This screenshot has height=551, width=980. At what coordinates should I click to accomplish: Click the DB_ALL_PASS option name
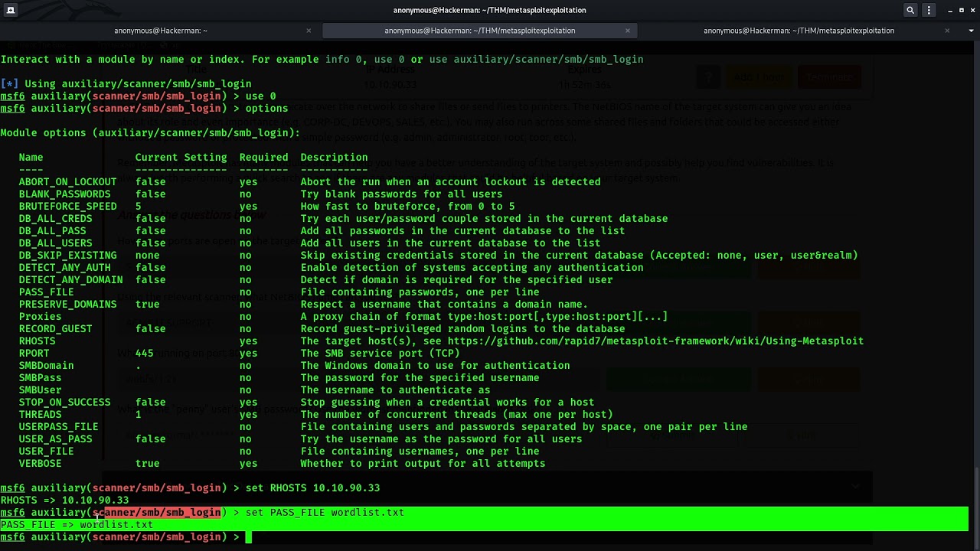coord(52,231)
